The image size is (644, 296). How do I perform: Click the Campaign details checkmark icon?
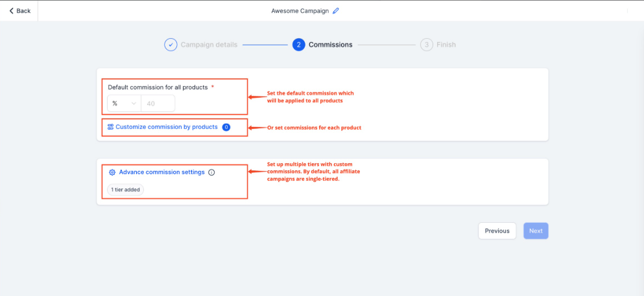(171, 45)
